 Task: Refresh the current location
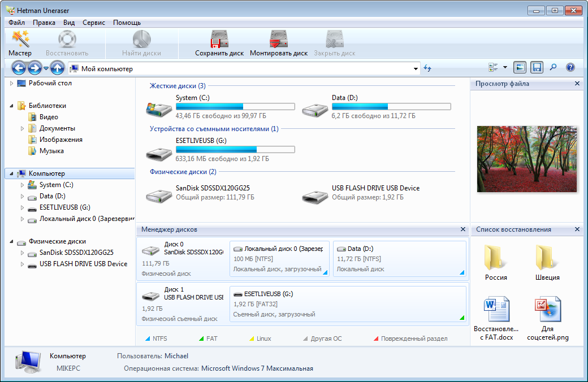[x=427, y=68]
